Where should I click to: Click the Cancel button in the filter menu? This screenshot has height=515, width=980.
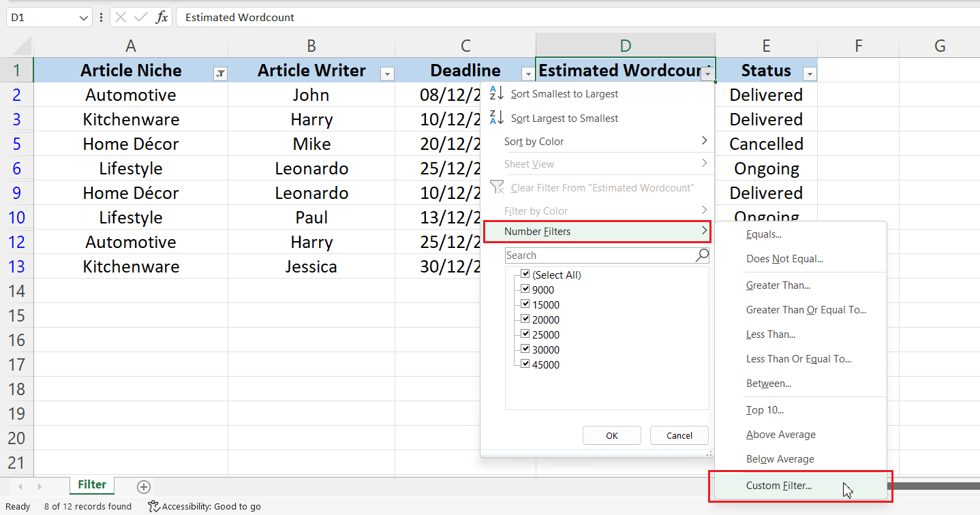pos(679,435)
